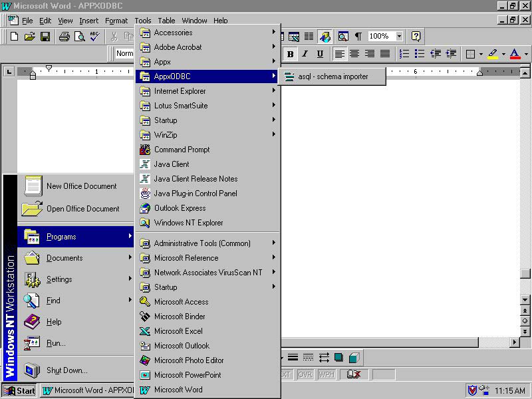
Task: Open the Border style dropdown arrow
Action: tap(481, 54)
